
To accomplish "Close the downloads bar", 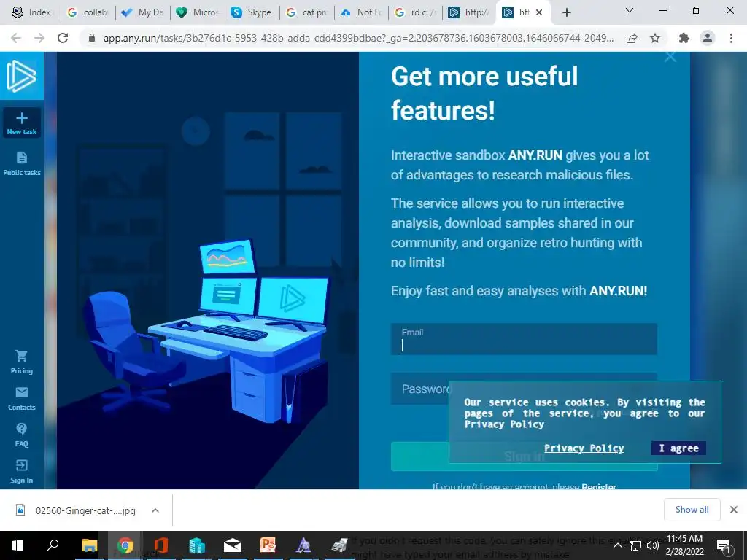I will pos(734,510).
